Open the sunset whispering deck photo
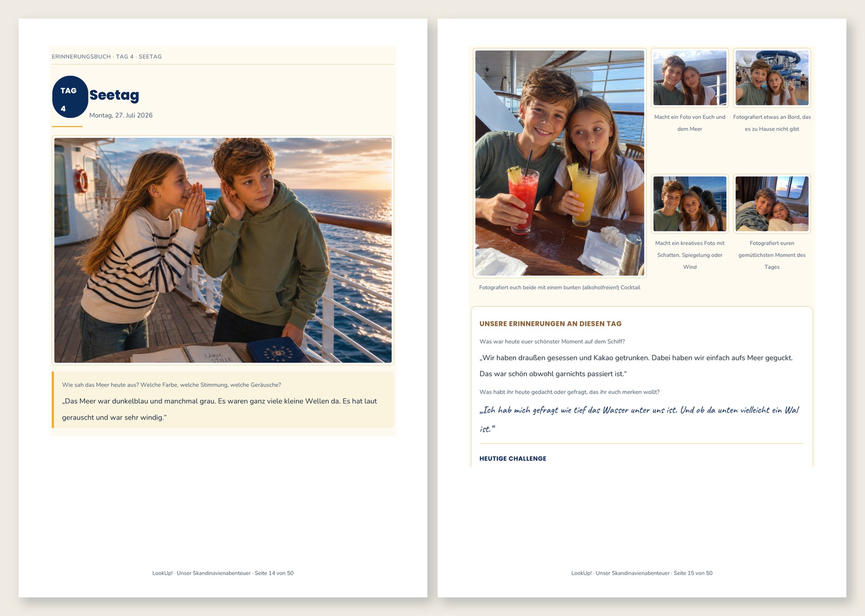The height and width of the screenshot is (616, 865). (223, 250)
